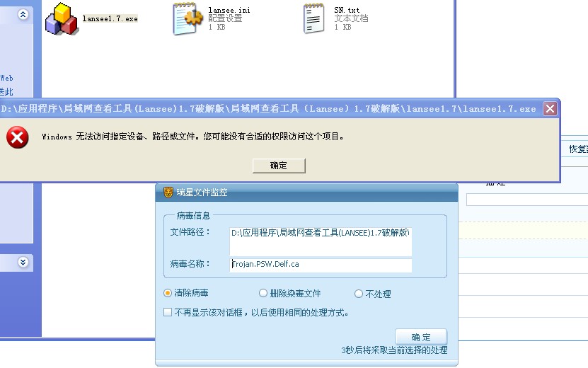This screenshot has width=588, height=368.
Task: Confirm the Windows error with 确定
Action: [x=279, y=166]
